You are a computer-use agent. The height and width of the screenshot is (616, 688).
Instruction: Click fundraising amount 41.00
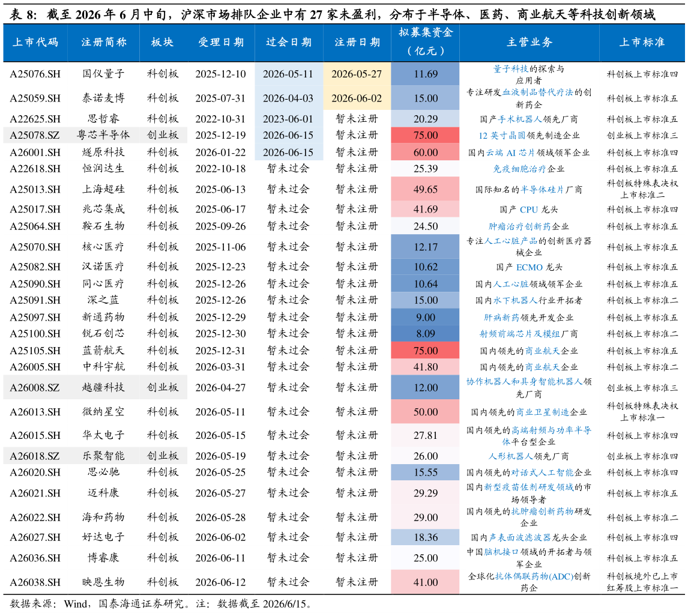click(426, 582)
